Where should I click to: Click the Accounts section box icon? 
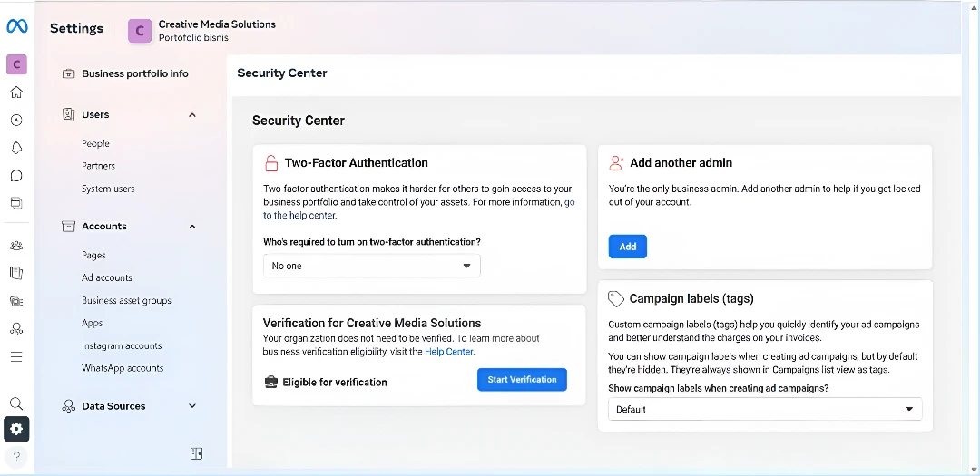click(69, 226)
